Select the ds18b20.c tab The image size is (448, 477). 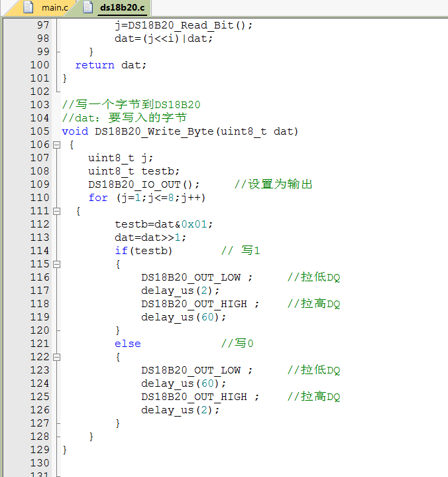tap(122, 7)
